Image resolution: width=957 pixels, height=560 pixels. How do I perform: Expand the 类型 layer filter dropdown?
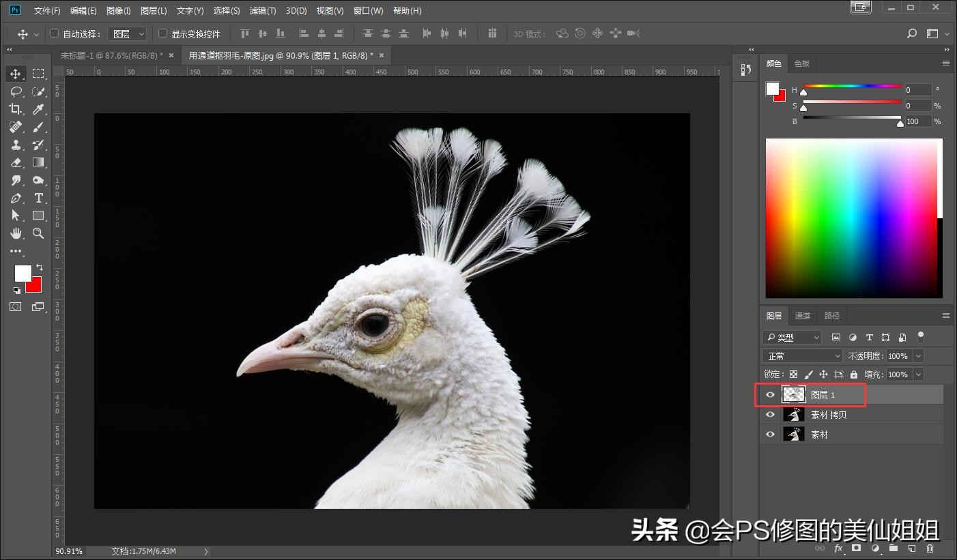(792, 338)
